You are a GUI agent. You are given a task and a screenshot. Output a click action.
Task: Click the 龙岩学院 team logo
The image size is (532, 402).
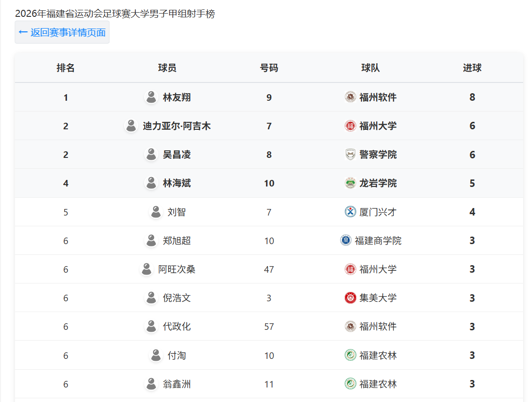(350, 183)
